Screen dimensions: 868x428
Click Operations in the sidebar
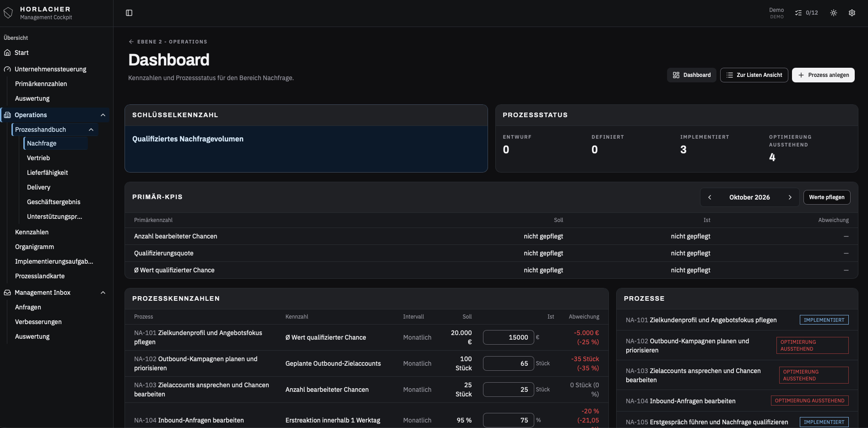31,115
